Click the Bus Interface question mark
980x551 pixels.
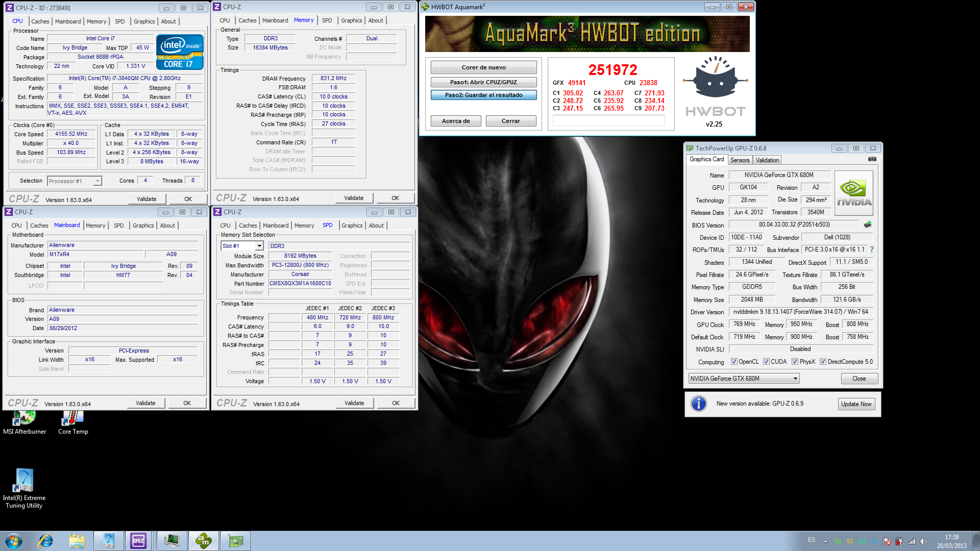click(871, 249)
